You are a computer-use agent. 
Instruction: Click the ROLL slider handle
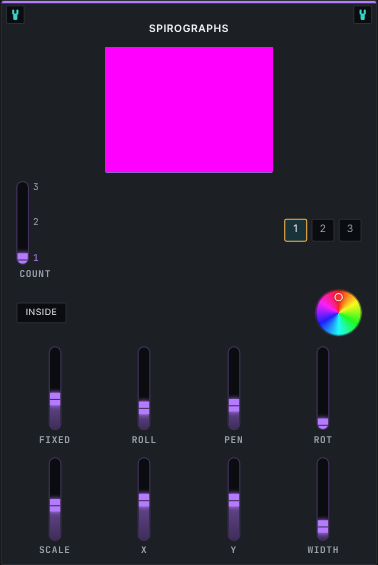point(144,408)
